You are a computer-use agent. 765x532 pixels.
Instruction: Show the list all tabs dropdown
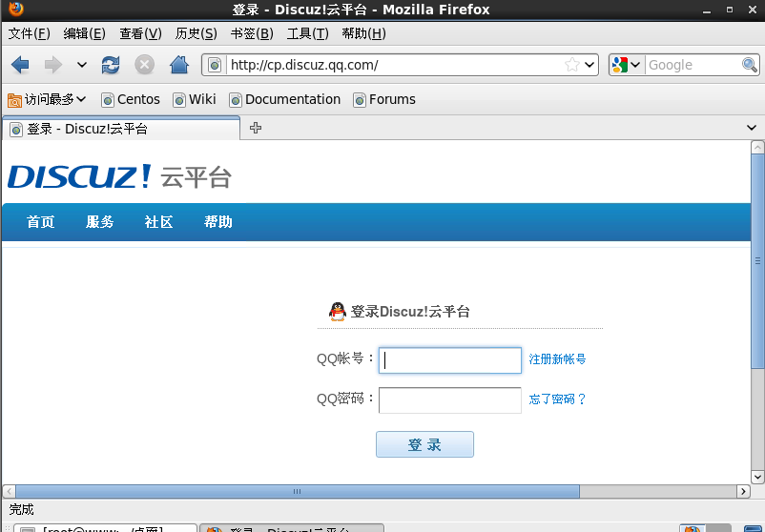[x=752, y=128]
